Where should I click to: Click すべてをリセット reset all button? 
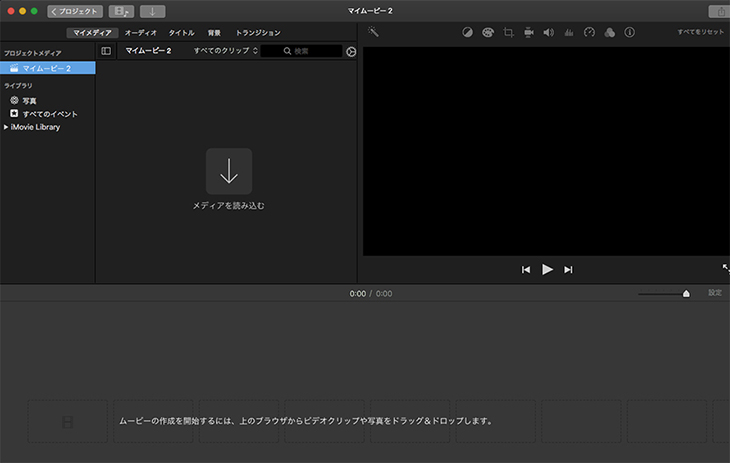coord(701,32)
